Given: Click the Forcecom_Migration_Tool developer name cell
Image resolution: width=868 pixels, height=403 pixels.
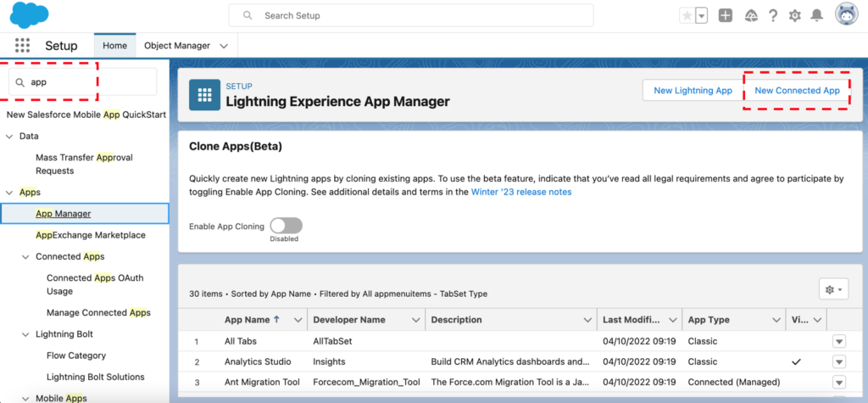Looking at the screenshot, I should coord(366,382).
